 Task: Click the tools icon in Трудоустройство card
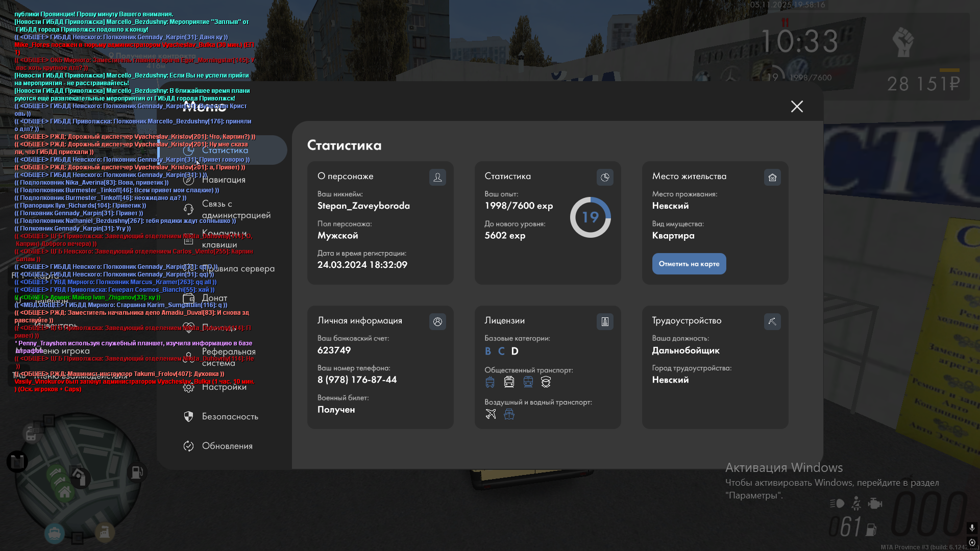pyautogui.click(x=772, y=321)
